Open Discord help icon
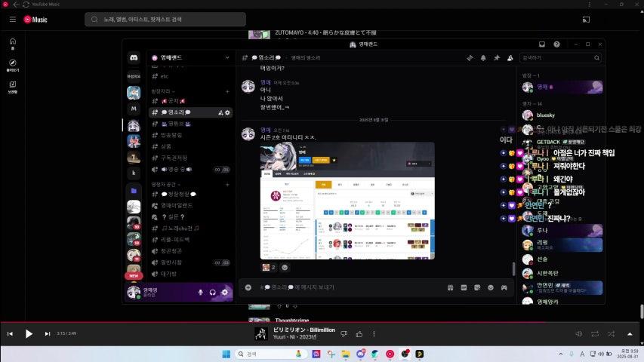Image resolution: width=644 pixels, height=362 pixels. point(556,44)
